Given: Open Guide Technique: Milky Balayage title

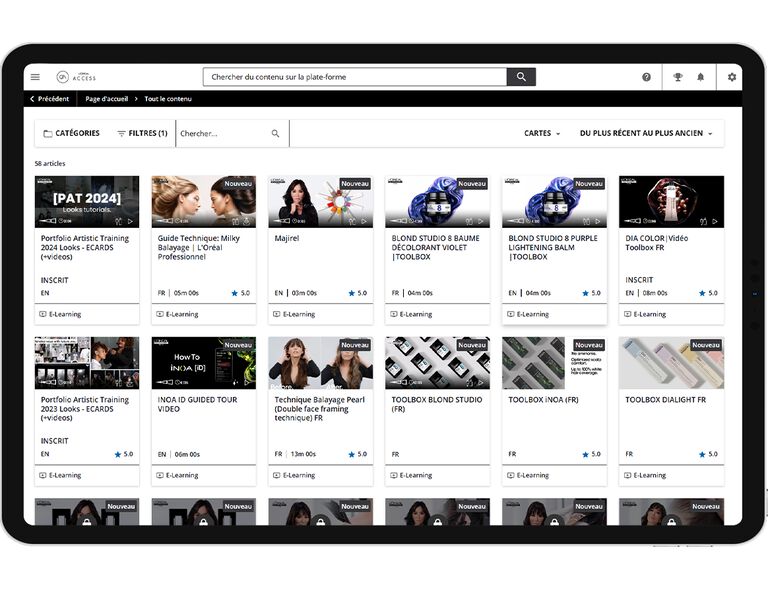Looking at the screenshot, I should click(x=198, y=247).
